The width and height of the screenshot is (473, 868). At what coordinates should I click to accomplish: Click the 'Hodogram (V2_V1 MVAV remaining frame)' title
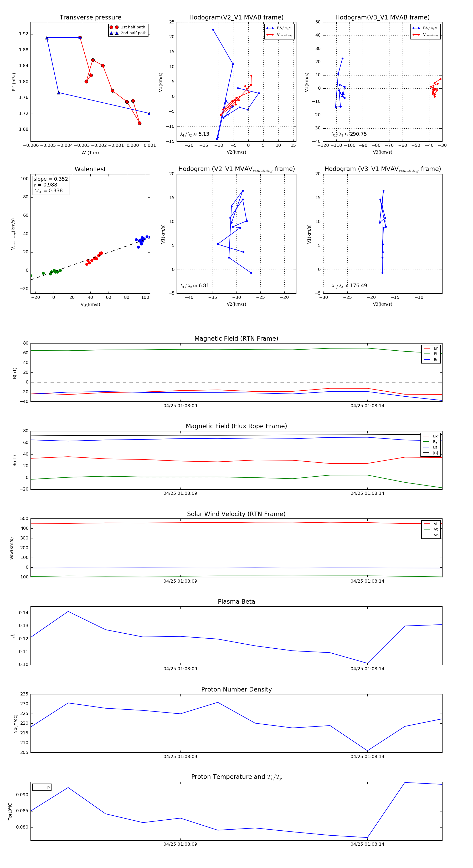pyautogui.click(x=236, y=169)
